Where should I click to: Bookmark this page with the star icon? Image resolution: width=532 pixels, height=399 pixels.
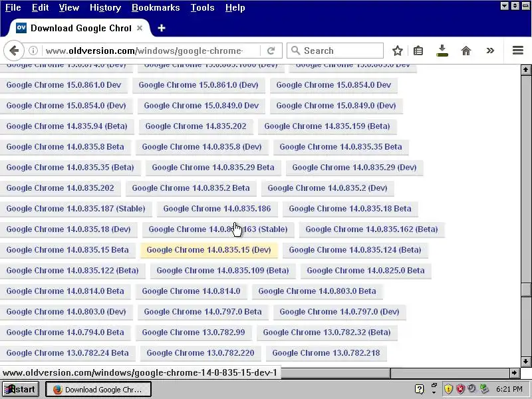[x=397, y=51]
